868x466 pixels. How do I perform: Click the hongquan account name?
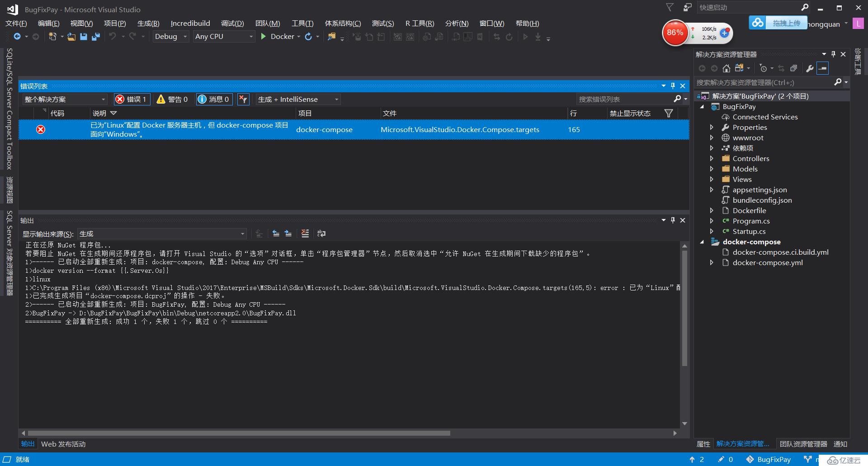tap(823, 24)
